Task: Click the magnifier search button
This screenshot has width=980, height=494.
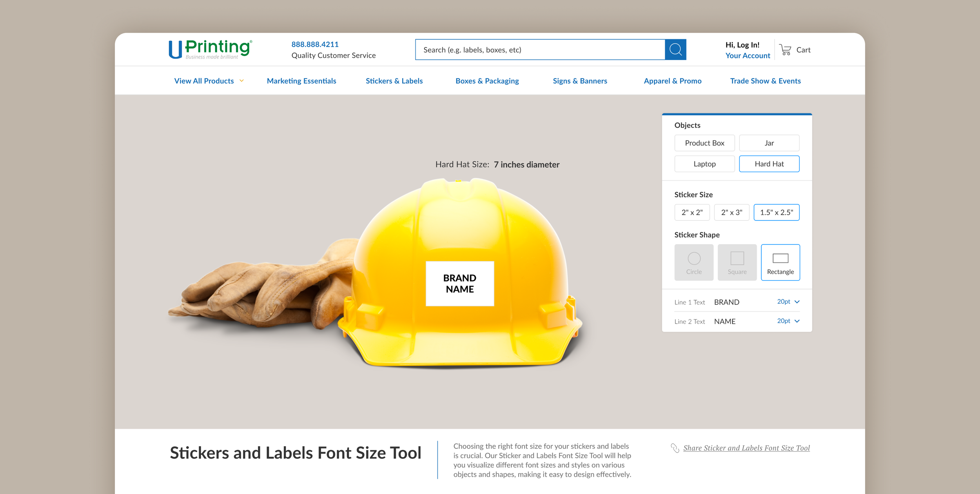Action: coord(675,50)
